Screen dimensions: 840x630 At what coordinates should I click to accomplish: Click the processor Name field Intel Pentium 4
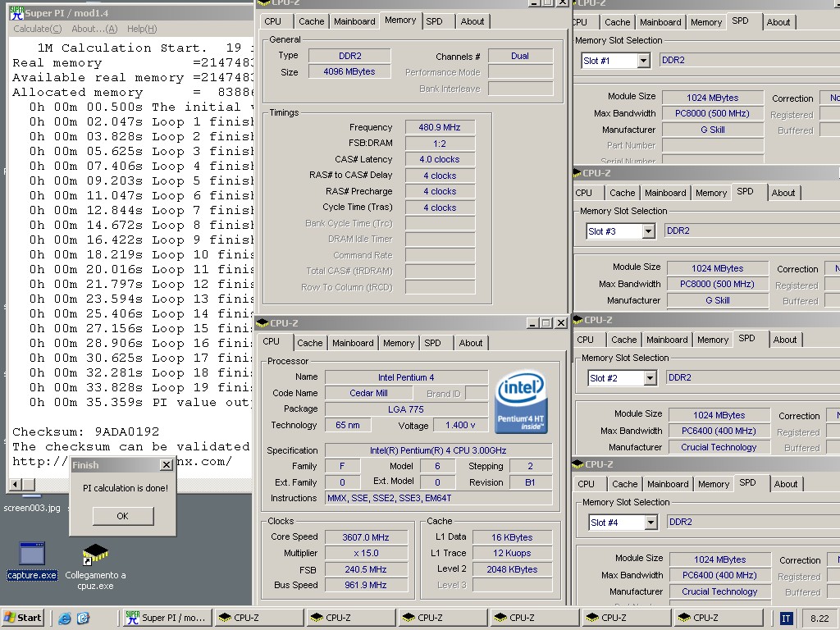point(406,377)
